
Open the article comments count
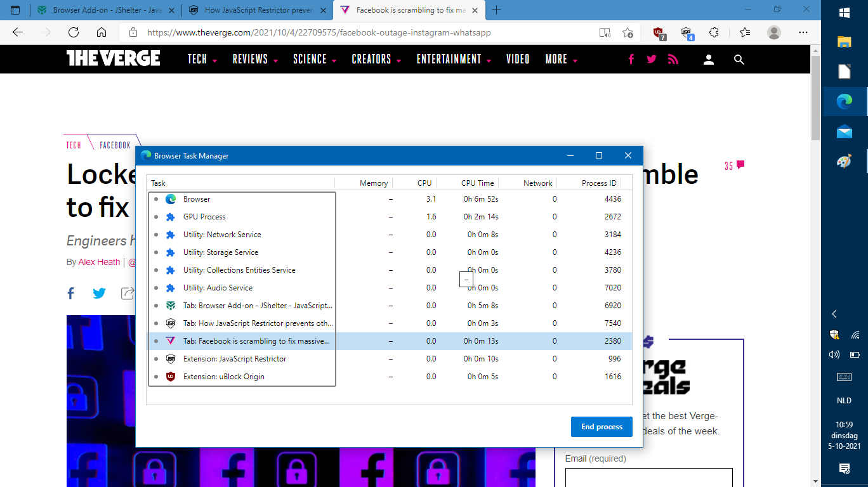[x=735, y=166]
